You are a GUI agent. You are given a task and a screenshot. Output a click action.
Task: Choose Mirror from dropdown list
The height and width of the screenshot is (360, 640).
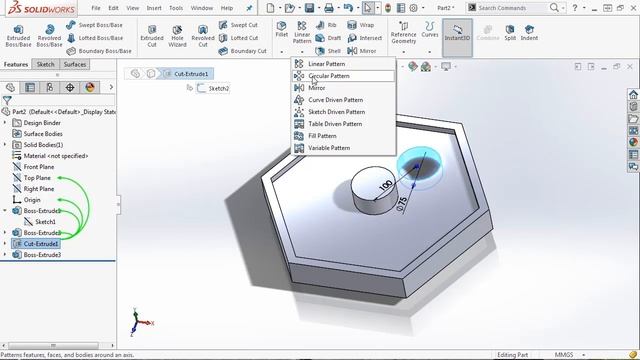[343, 88]
